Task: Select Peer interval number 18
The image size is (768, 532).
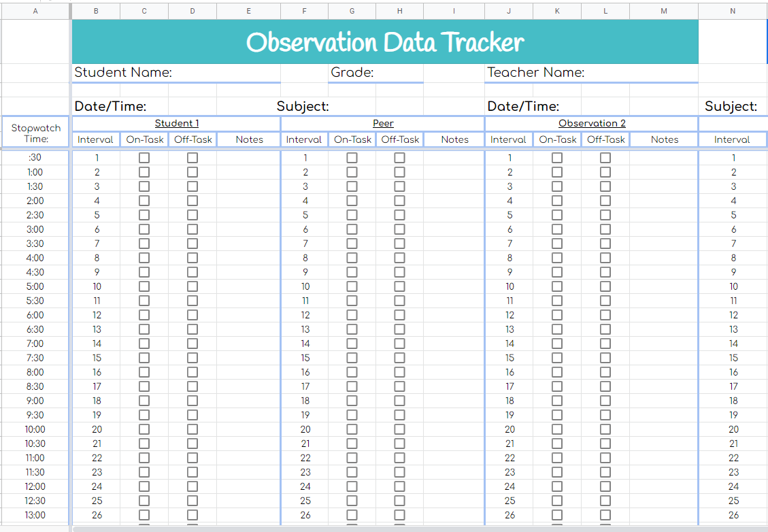Action: click(x=305, y=401)
